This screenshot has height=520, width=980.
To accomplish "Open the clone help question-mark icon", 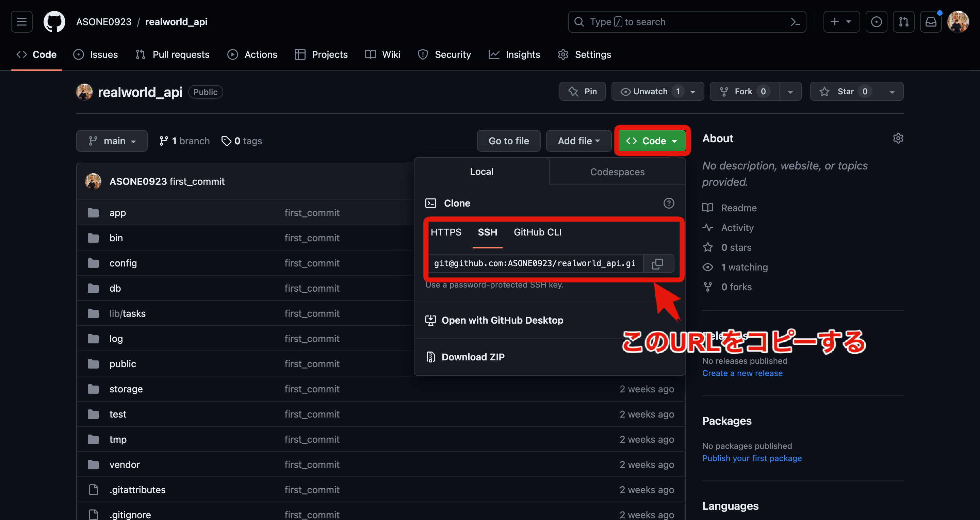I will point(668,203).
